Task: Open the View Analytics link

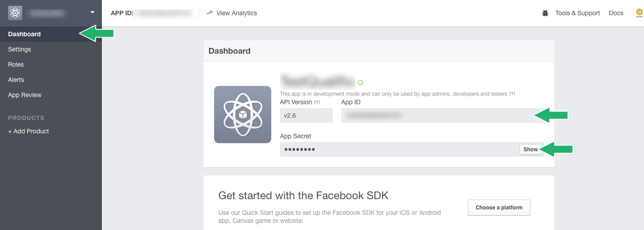Action: point(232,13)
